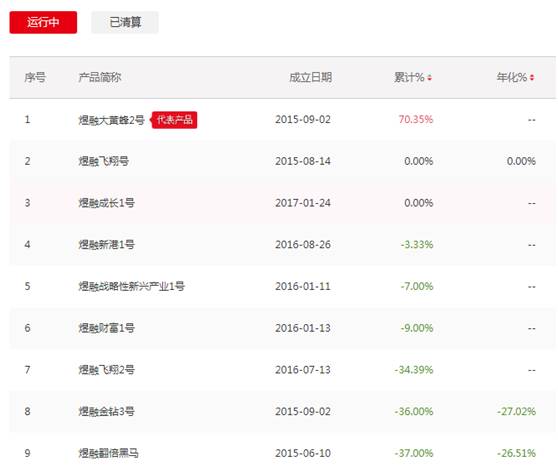
Task: Select the -26.51% annualized value
Action: 516,453
